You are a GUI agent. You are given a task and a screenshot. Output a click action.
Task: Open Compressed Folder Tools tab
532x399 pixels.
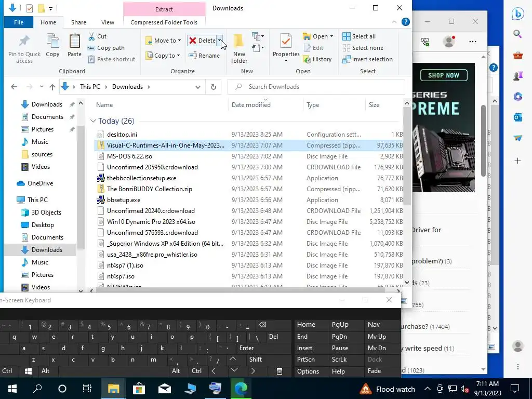click(164, 22)
